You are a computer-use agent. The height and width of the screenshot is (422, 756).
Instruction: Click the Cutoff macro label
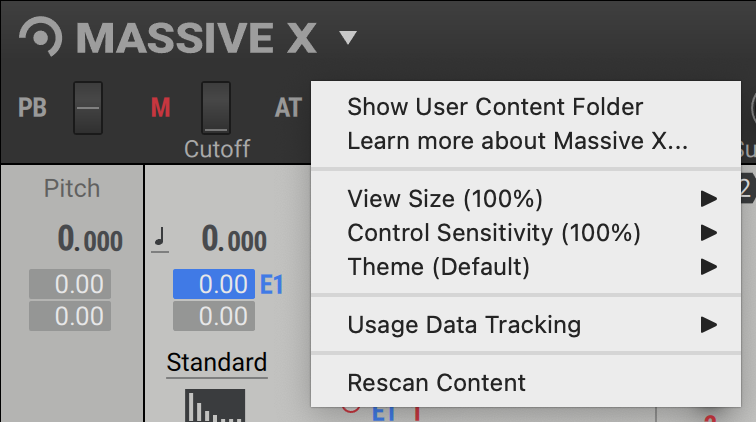click(x=216, y=149)
